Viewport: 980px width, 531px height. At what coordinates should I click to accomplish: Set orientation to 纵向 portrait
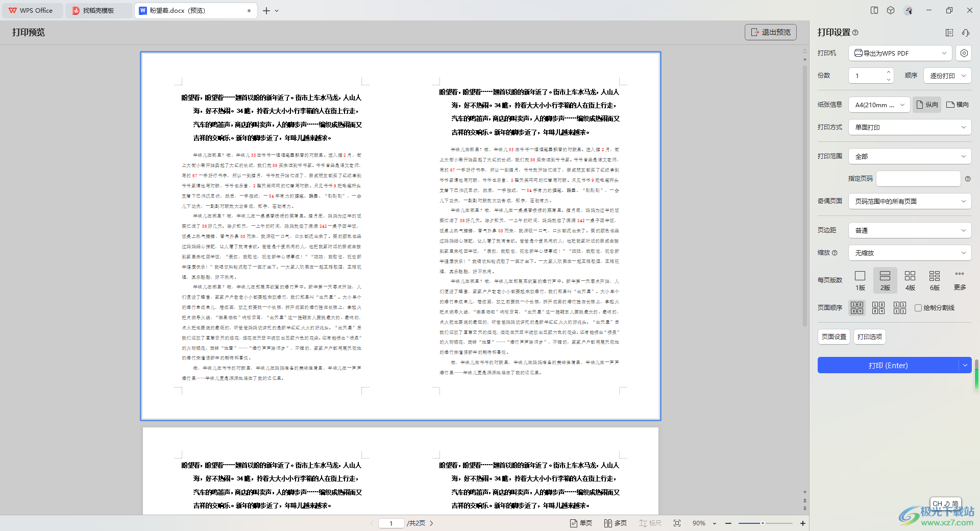click(927, 105)
